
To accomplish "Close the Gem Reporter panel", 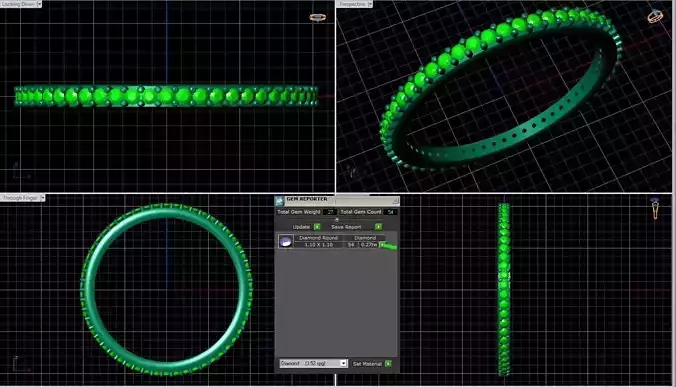I will 395,201.
